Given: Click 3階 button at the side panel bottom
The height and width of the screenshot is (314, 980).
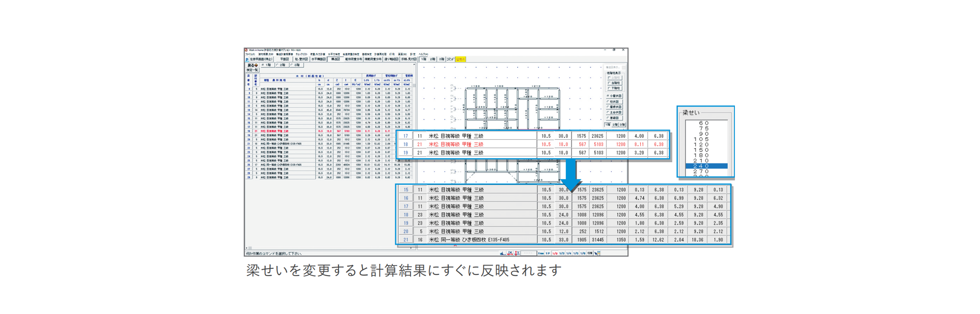Looking at the screenshot, I should click(622, 125).
